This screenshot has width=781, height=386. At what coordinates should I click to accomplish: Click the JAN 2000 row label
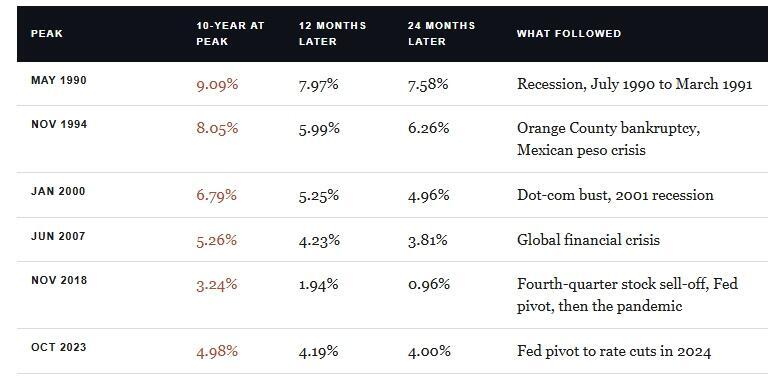(x=58, y=191)
